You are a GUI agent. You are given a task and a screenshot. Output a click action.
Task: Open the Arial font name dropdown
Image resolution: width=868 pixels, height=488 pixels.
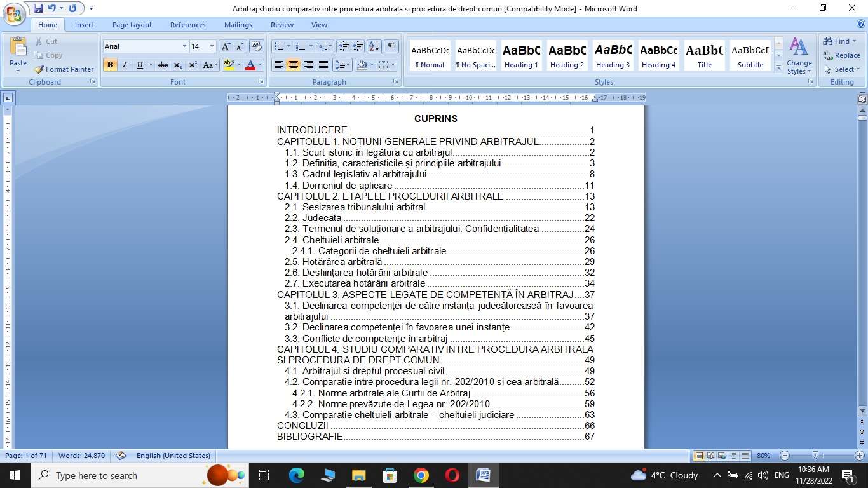click(184, 46)
